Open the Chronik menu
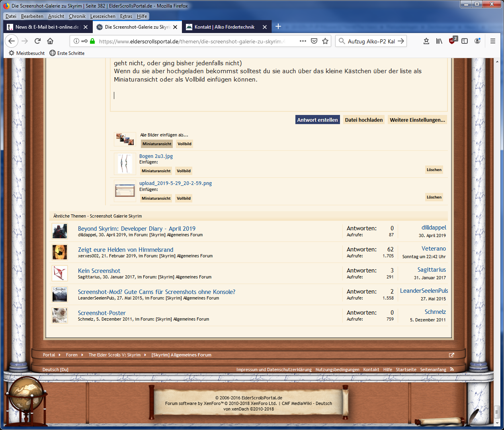504x430 pixels. pos(77,16)
